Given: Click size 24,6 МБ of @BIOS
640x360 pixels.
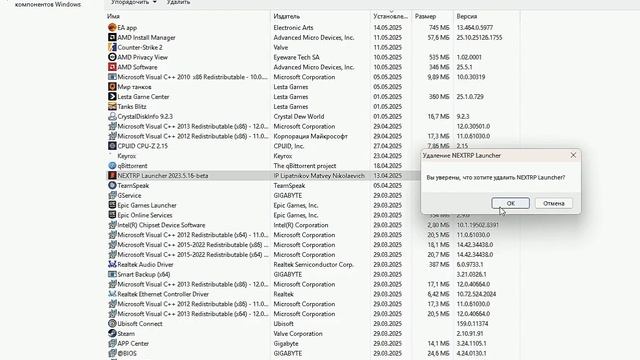Looking at the screenshot, I should coord(438,353).
